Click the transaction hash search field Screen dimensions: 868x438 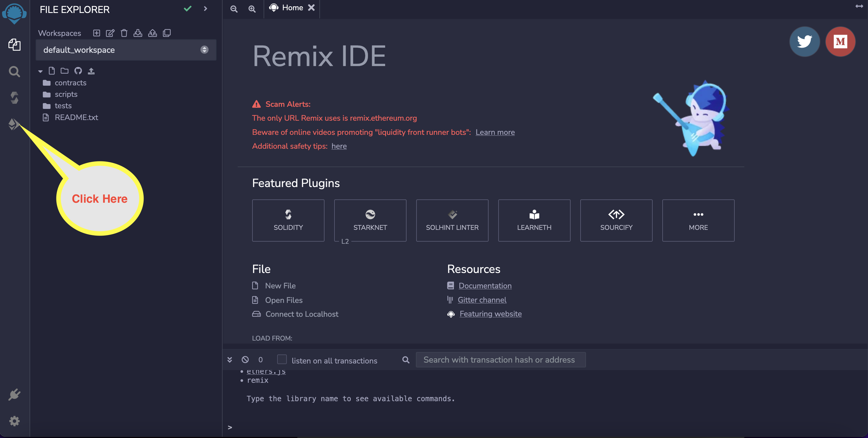[x=500, y=360]
